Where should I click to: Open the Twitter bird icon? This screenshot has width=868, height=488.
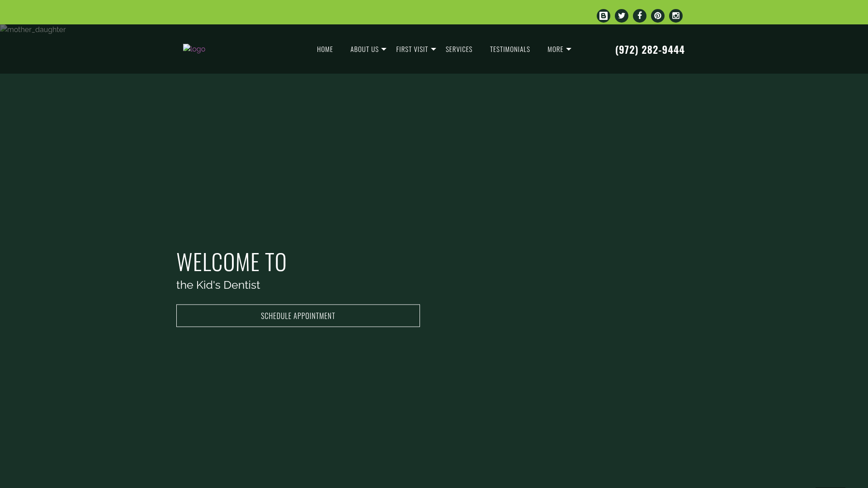(x=621, y=16)
